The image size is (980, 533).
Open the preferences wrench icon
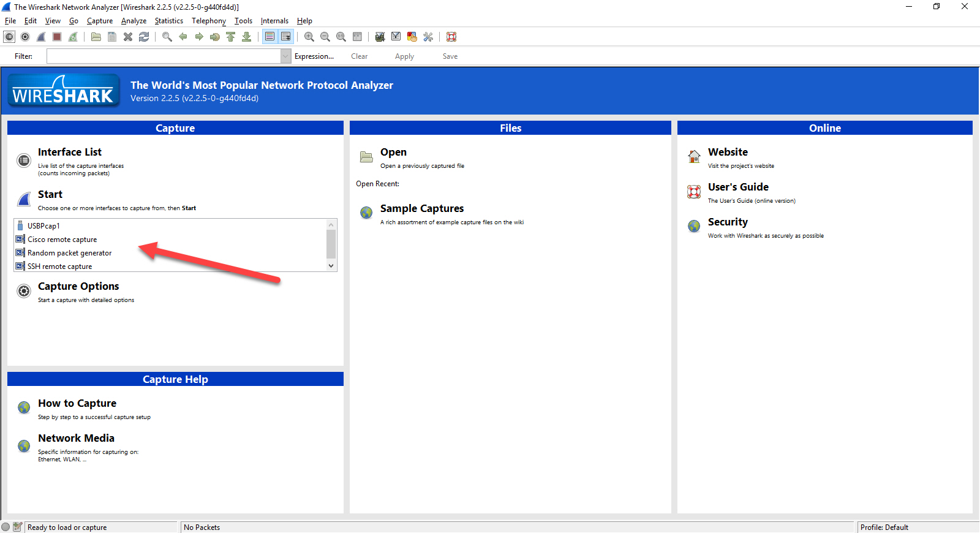[428, 37]
